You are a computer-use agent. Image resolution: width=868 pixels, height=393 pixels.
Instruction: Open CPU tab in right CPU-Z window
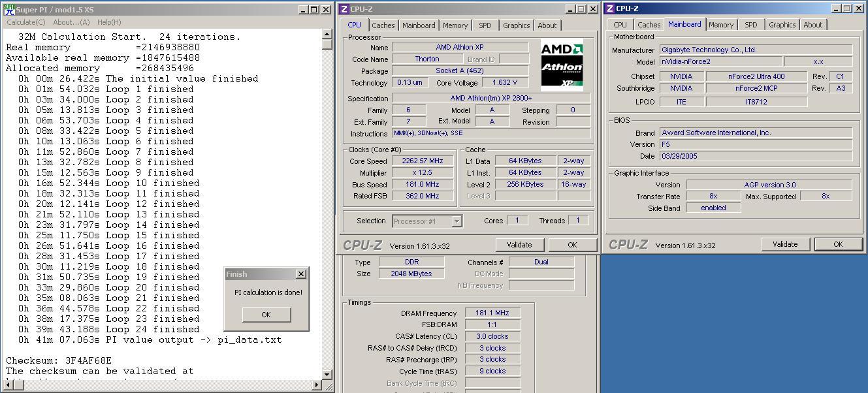[620, 25]
